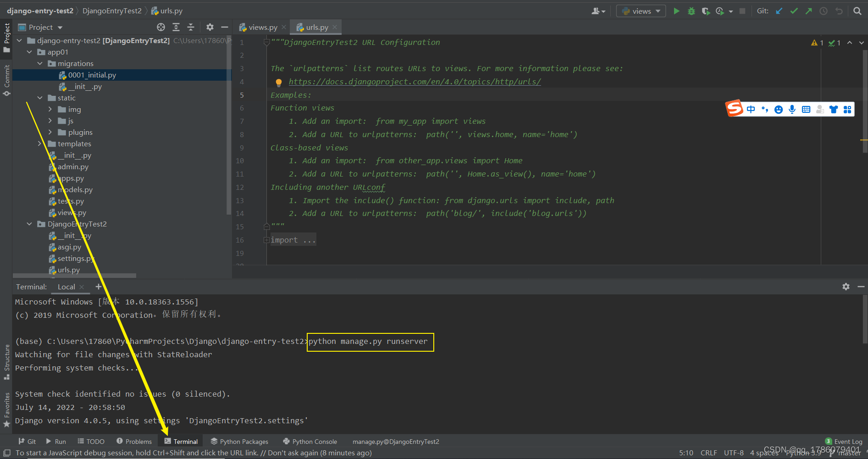Start debugging with the bug icon
This screenshot has width=868, height=459.
coord(691,11)
